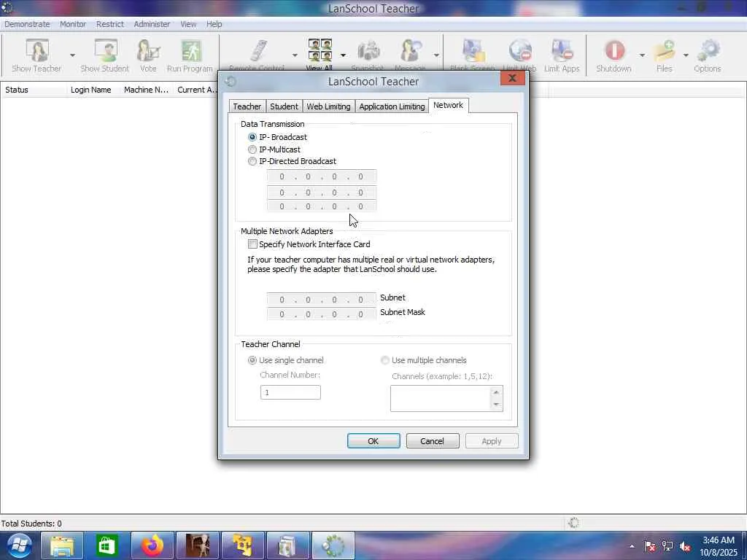Viewport: 747px width, 560px height.
Task: Open the Help menu
Action: 214,24
